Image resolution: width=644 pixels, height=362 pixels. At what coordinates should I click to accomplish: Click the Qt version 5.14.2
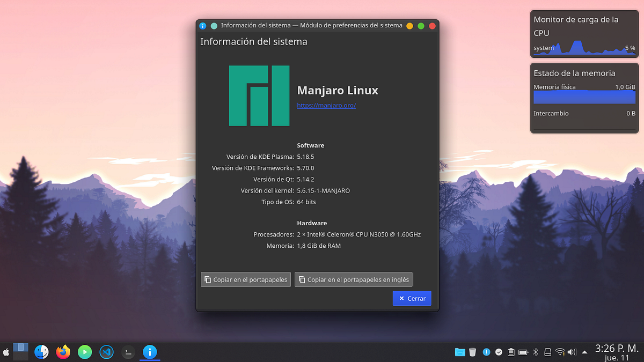pyautogui.click(x=305, y=179)
